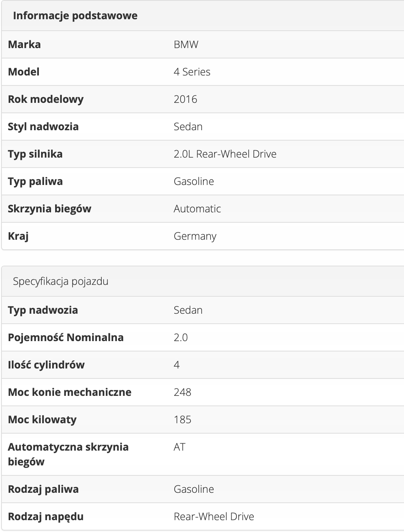404x532 pixels.
Task: Click the 2016 model year value
Action: coord(185,100)
